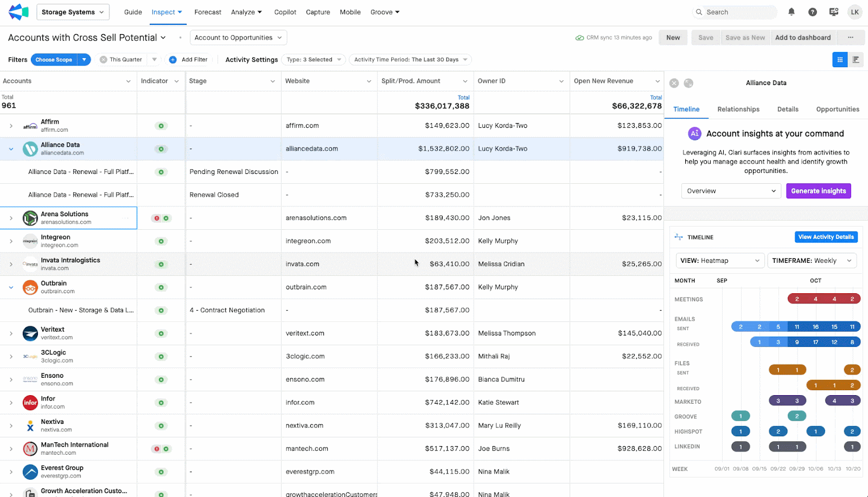Open the TIMEFRAME: Weekly dropdown
This screenshot has width=868, height=497.
pos(812,261)
